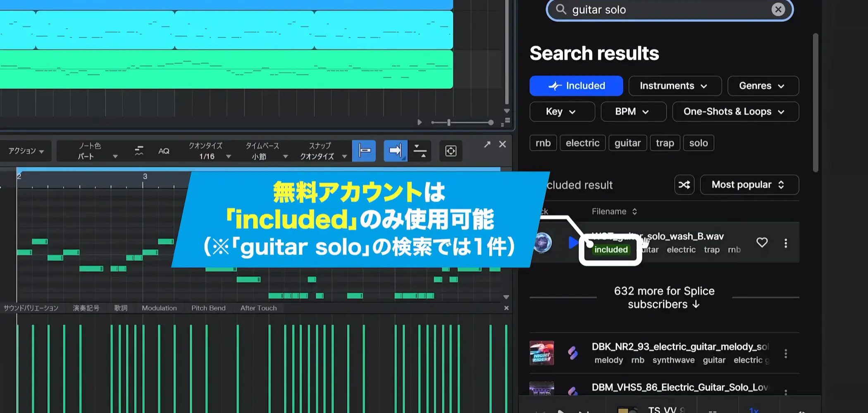This screenshot has width=868, height=413.
Task: Click the AQ auto-quantize button
Action: [x=164, y=151]
